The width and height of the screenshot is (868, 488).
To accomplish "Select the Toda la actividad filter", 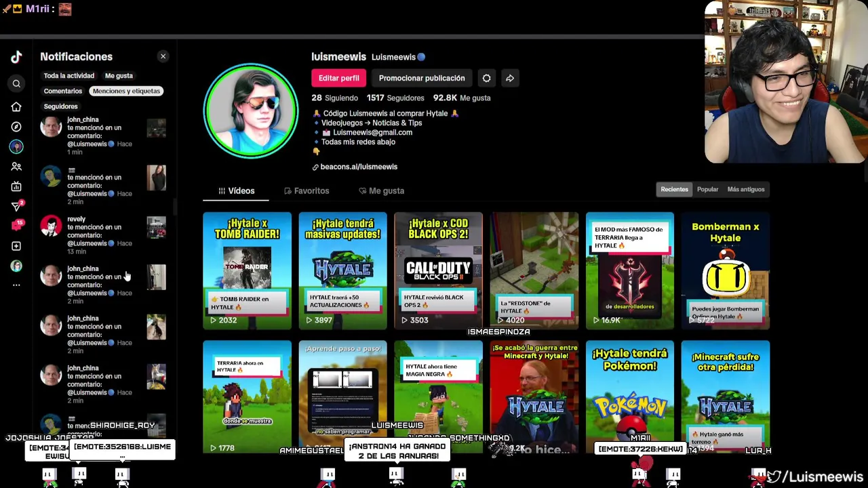I will coord(68,76).
